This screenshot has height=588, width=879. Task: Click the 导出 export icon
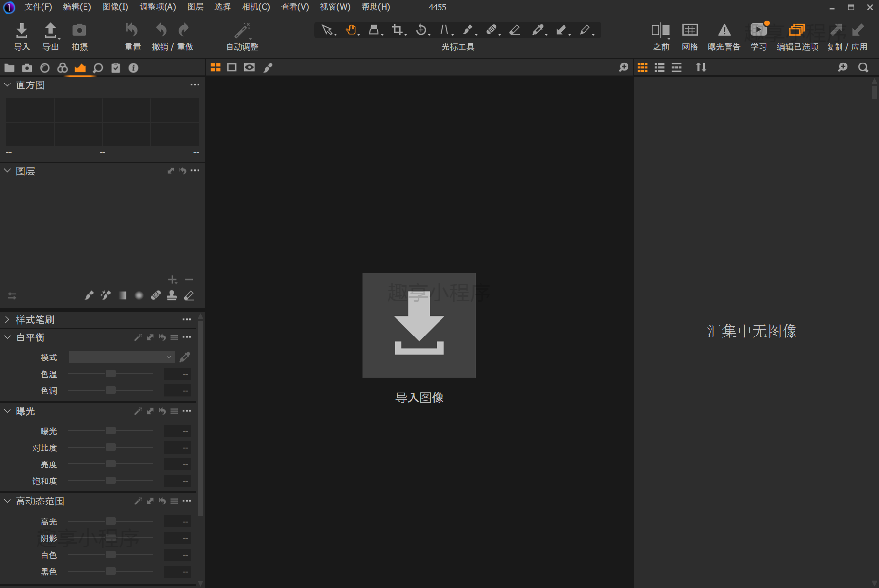click(50, 30)
